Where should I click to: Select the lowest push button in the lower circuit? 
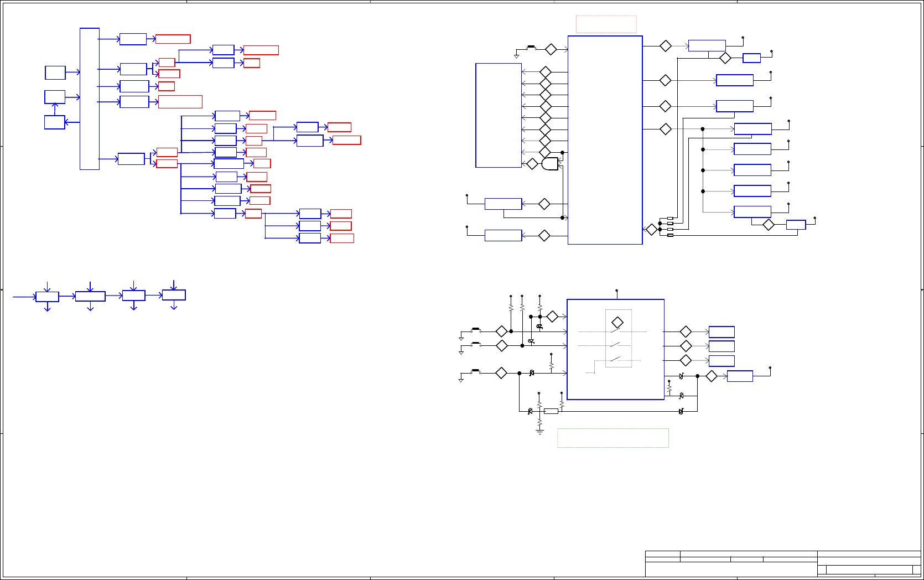click(475, 371)
